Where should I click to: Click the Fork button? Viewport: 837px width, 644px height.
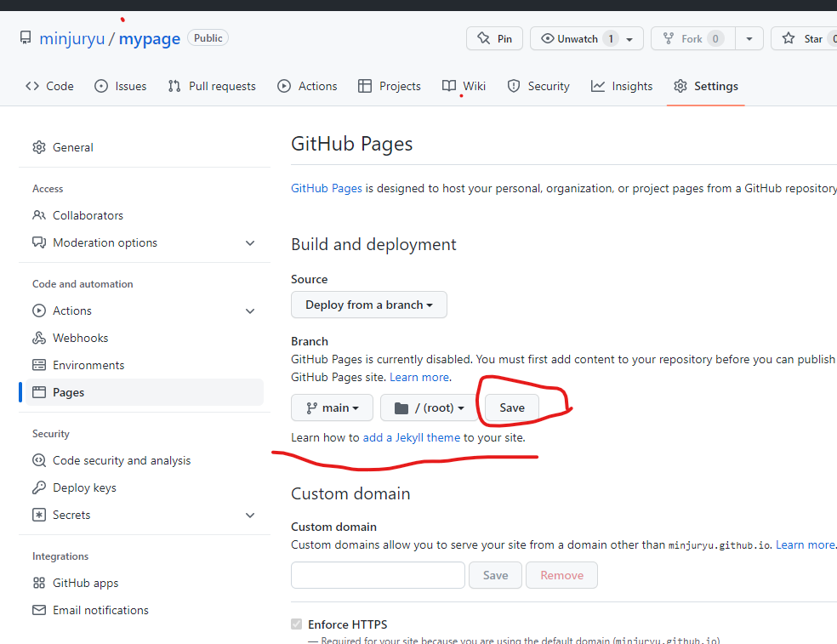click(693, 38)
